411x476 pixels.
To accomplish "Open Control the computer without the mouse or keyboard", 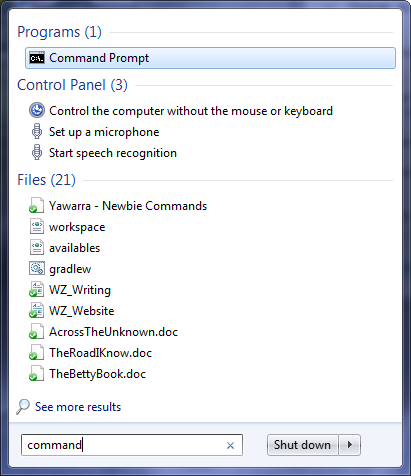I will coord(191,111).
